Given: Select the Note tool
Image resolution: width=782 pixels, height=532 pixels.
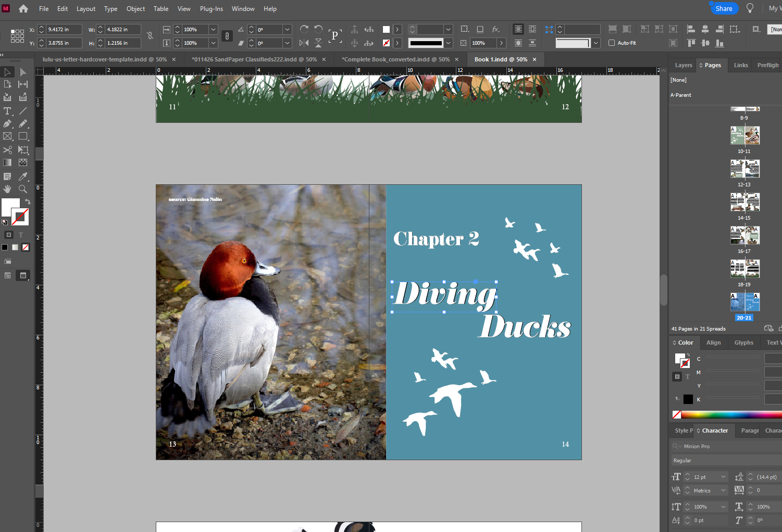Looking at the screenshot, I should (x=8, y=176).
